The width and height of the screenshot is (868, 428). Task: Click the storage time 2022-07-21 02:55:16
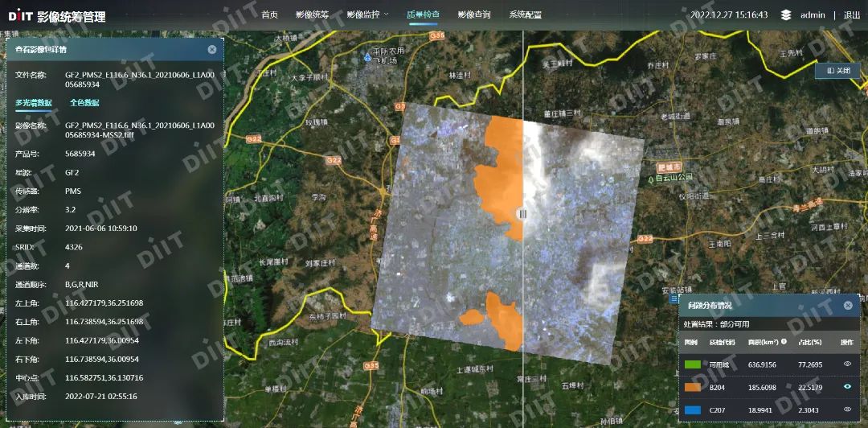(x=100, y=397)
